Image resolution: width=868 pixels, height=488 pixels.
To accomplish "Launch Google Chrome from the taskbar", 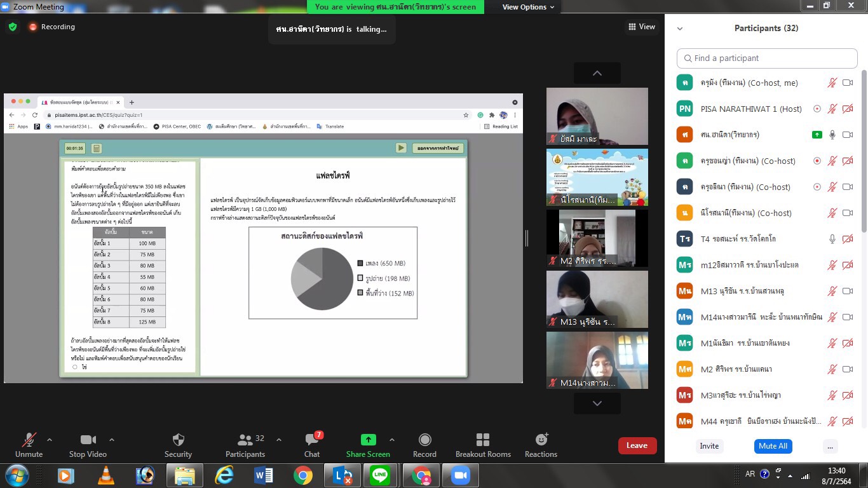I will point(303,475).
